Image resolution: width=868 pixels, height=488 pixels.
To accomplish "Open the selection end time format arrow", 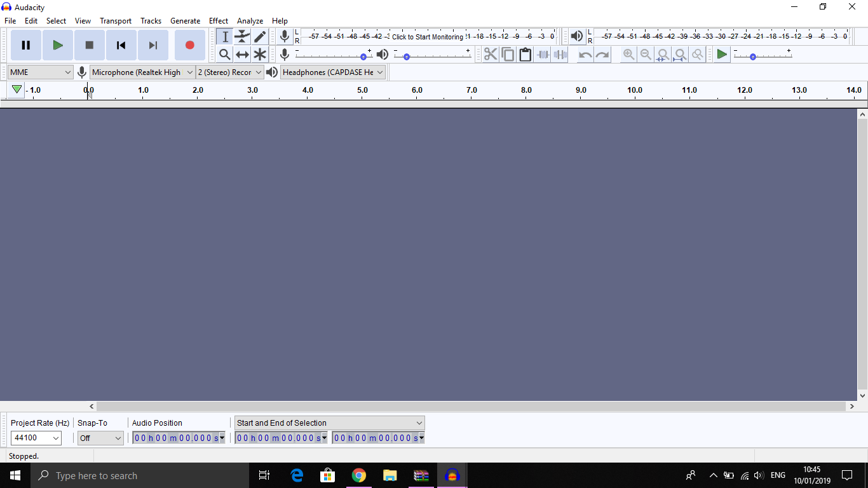I will 421,438.
